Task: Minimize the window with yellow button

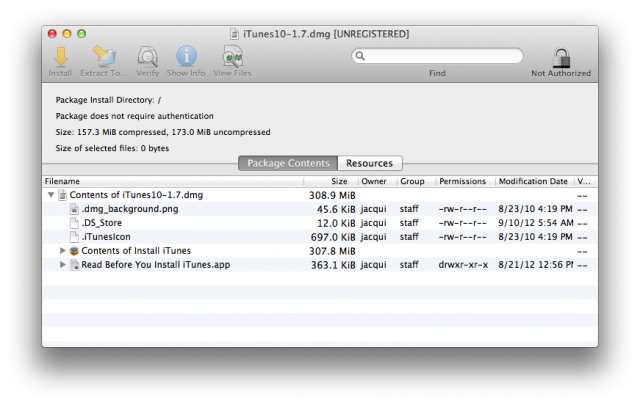Action: pyautogui.click(x=67, y=34)
